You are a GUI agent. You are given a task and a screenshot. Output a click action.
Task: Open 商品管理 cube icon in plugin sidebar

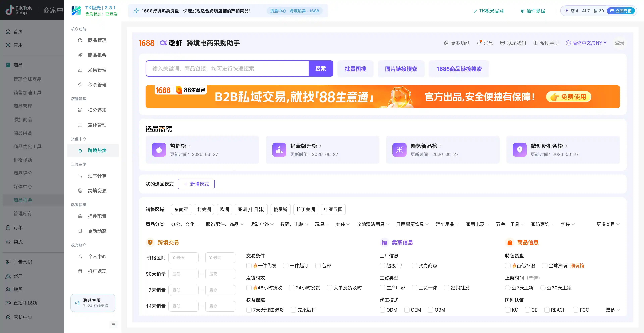coord(80,40)
